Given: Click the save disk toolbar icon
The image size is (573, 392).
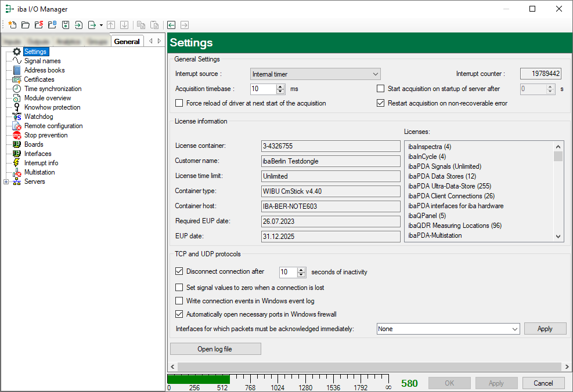Looking at the screenshot, I should [66, 25].
